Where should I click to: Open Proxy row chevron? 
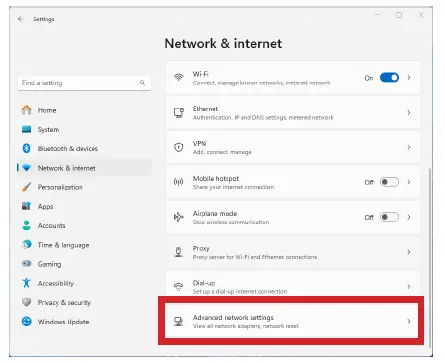(x=409, y=252)
